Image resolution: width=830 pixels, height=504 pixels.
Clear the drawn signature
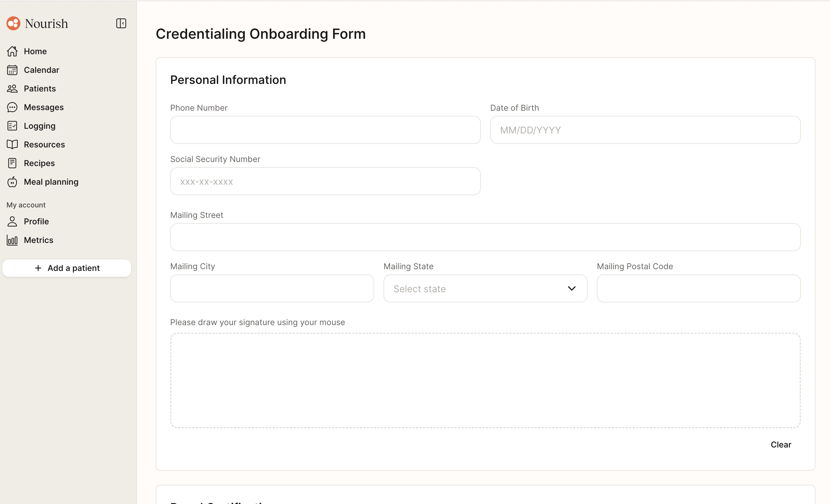780,445
